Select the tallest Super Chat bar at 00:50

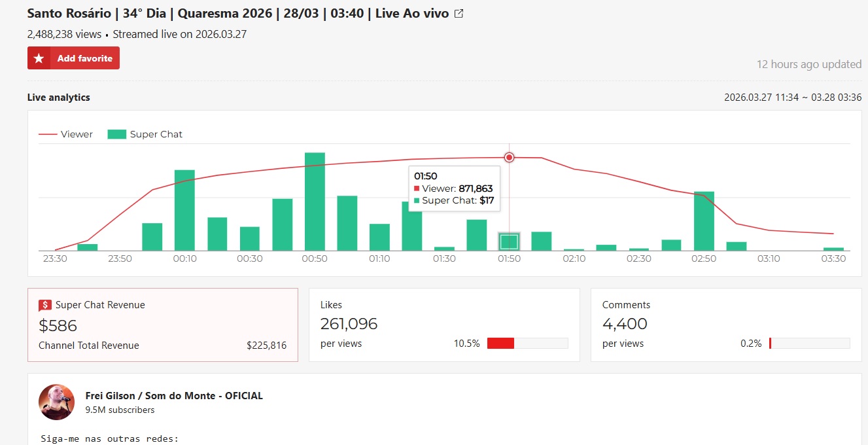coord(315,202)
